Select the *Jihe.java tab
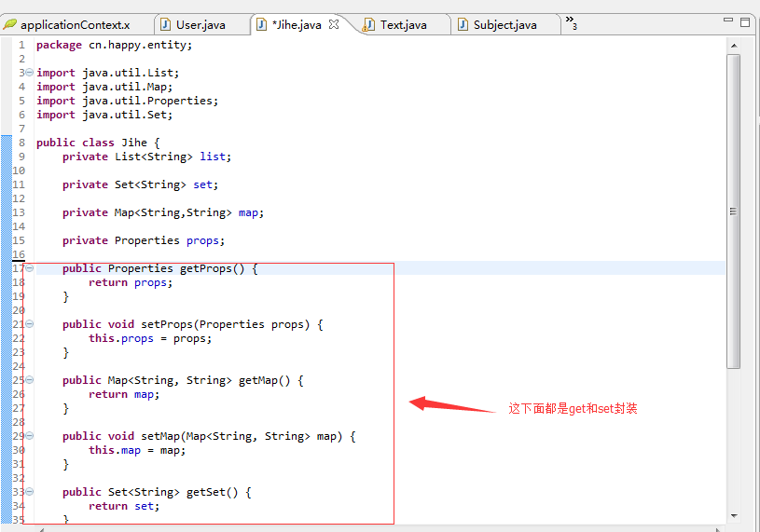The width and height of the screenshot is (760, 532). [297, 24]
